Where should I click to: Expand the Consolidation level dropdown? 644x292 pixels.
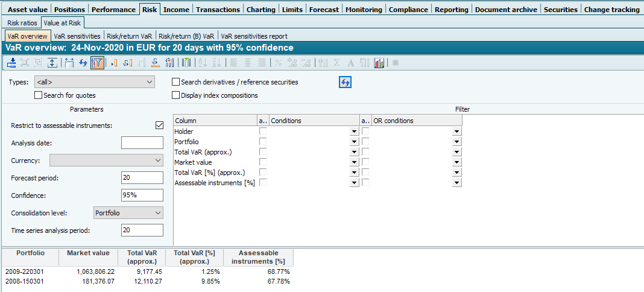(128, 213)
